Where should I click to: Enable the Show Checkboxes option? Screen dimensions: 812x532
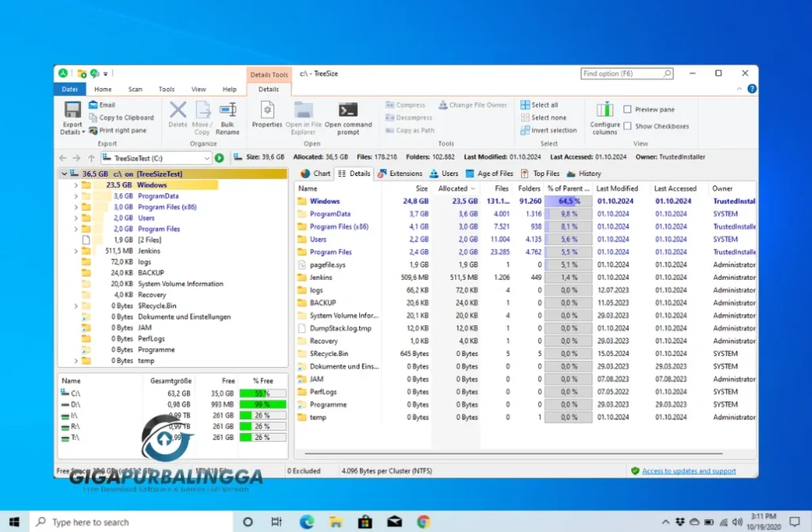point(627,125)
